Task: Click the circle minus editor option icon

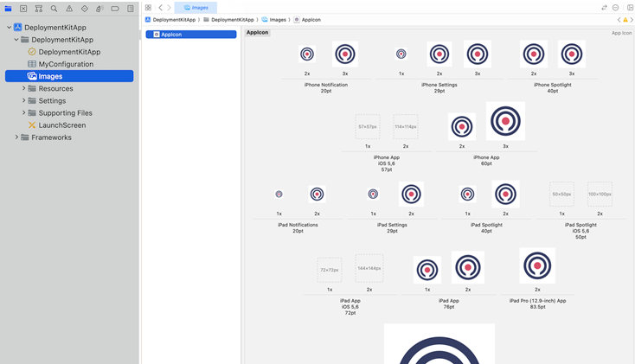Action: click(x=616, y=8)
